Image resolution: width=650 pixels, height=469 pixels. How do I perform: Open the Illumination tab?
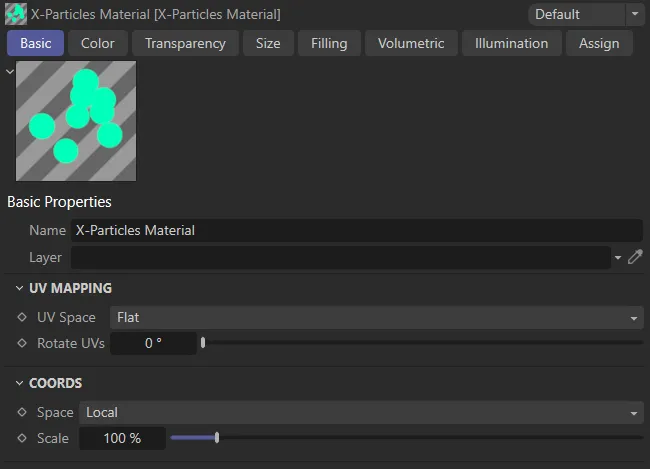[512, 43]
